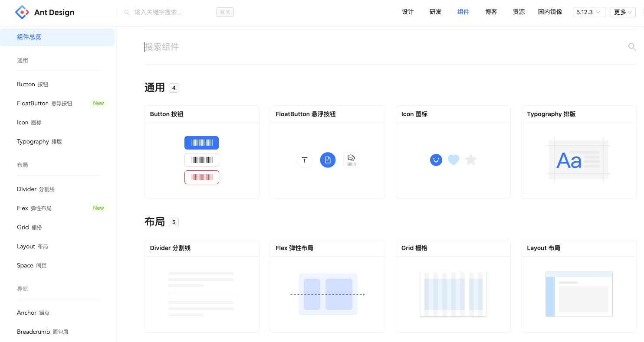Click New tag beside Flex

click(99, 208)
